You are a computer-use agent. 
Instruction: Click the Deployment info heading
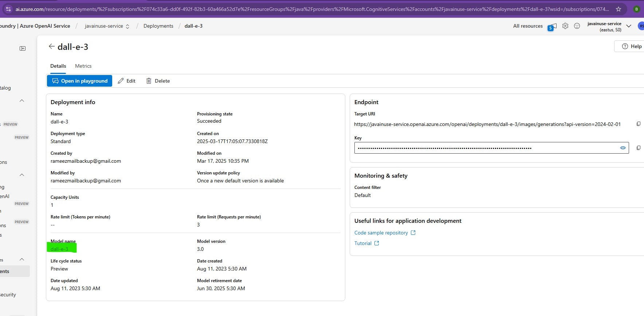[x=73, y=102]
